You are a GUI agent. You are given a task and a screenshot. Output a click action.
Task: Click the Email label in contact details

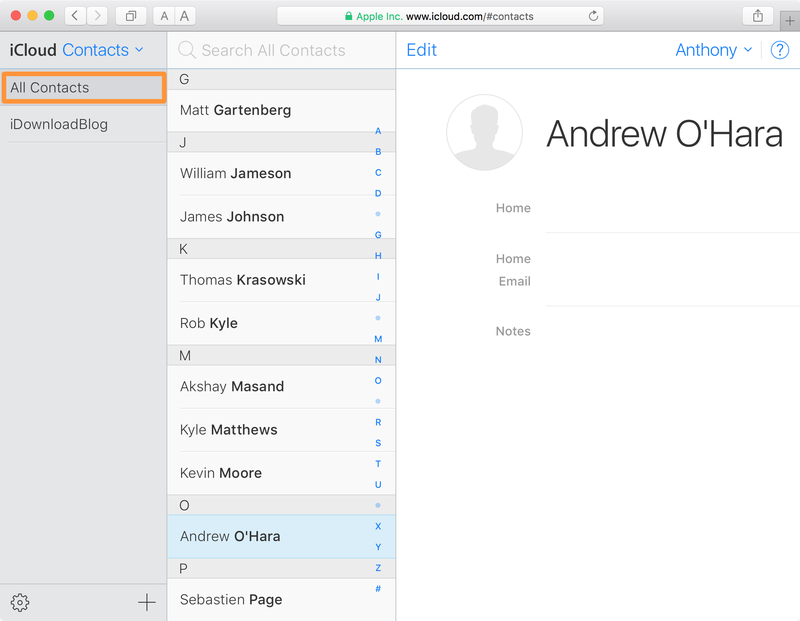[x=515, y=281]
